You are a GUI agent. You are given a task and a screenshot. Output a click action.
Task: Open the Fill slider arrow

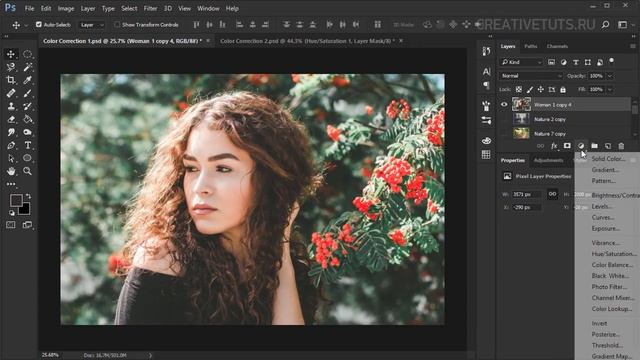(x=610, y=89)
